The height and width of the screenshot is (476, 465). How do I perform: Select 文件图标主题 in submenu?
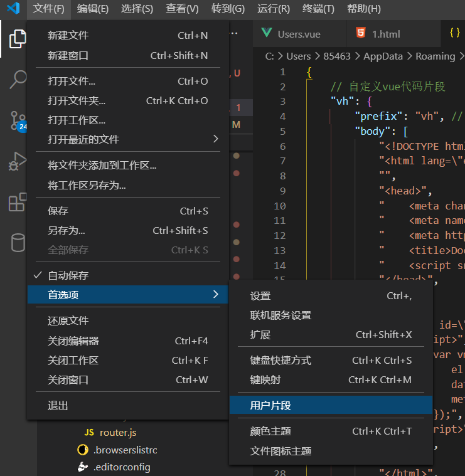(331, 451)
